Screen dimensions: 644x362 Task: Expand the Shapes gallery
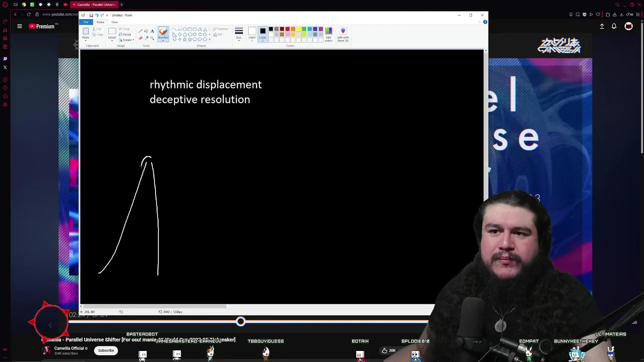(210, 39)
